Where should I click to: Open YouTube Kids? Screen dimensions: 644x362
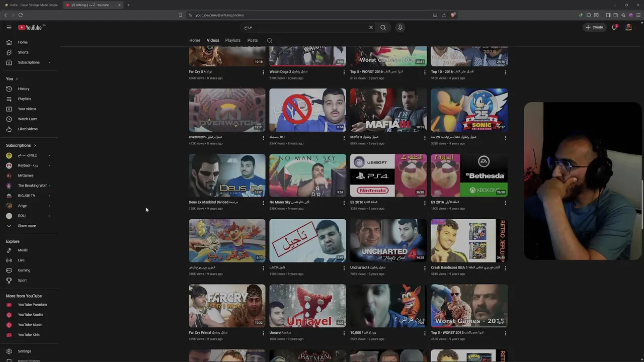point(29,335)
